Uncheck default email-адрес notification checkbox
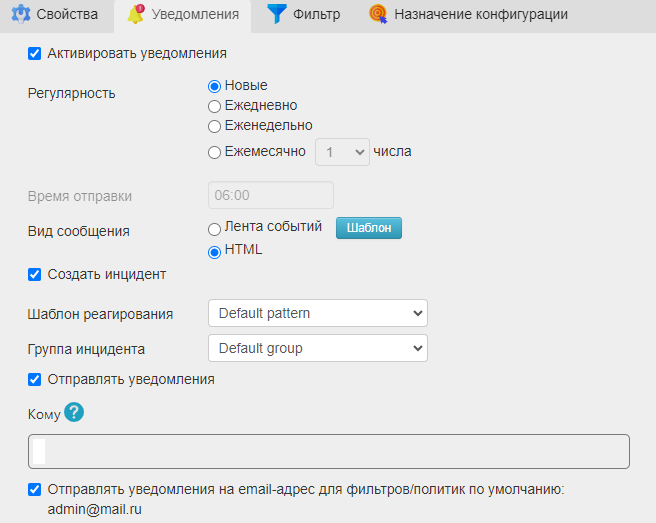 pos(34,489)
